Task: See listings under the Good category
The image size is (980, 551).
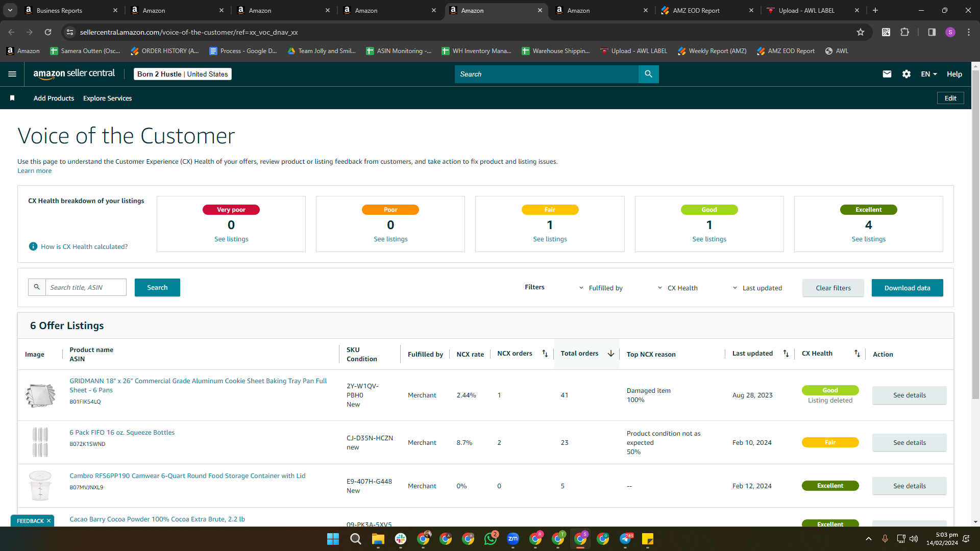Action: point(709,239)
